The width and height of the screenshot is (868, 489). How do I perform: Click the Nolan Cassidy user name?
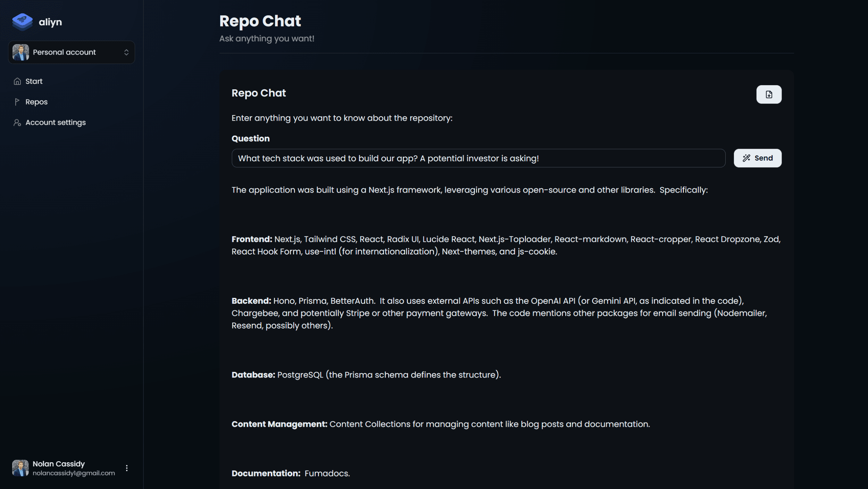[59, 464]
